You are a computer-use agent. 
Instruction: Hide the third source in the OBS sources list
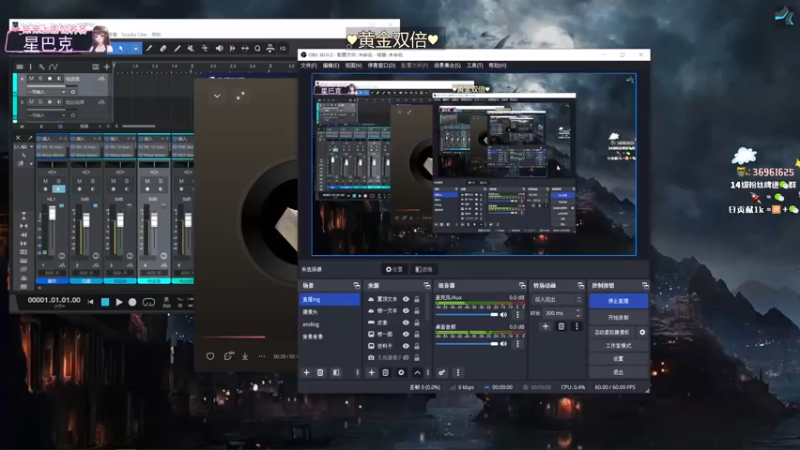pyautogui.click(x=406, y=322)
